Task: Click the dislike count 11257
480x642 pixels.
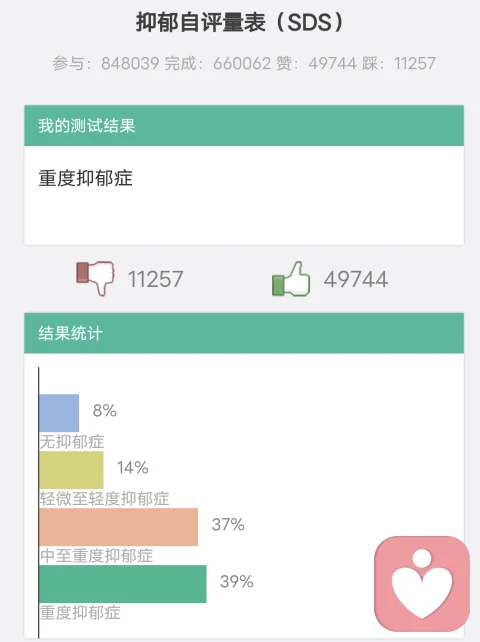Action: [x=156, y=279]
